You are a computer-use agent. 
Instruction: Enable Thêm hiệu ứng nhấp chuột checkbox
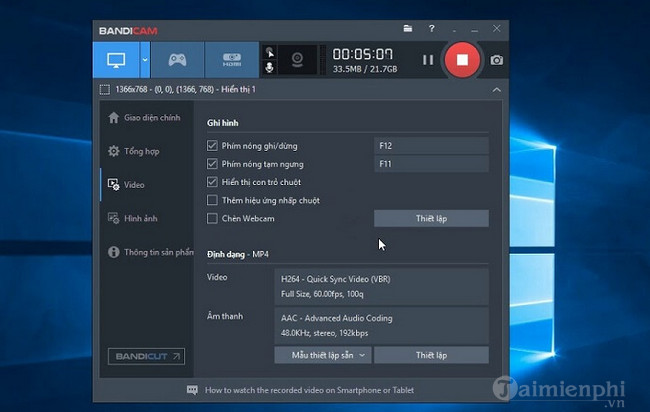[212, 200]
